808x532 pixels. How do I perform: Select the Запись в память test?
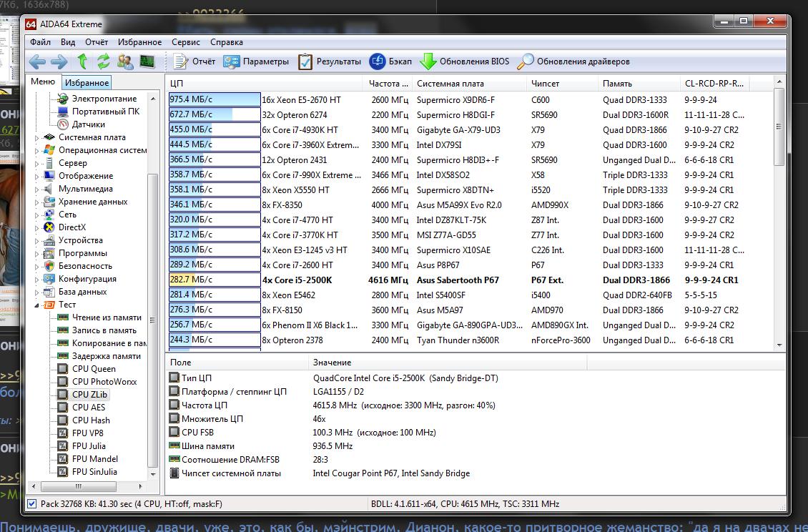point(104,330)
